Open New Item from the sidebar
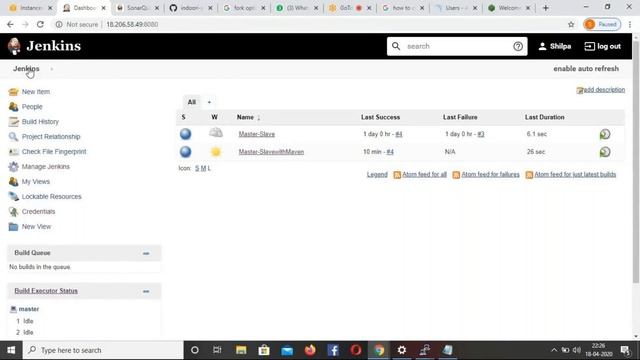 [36, 92]
